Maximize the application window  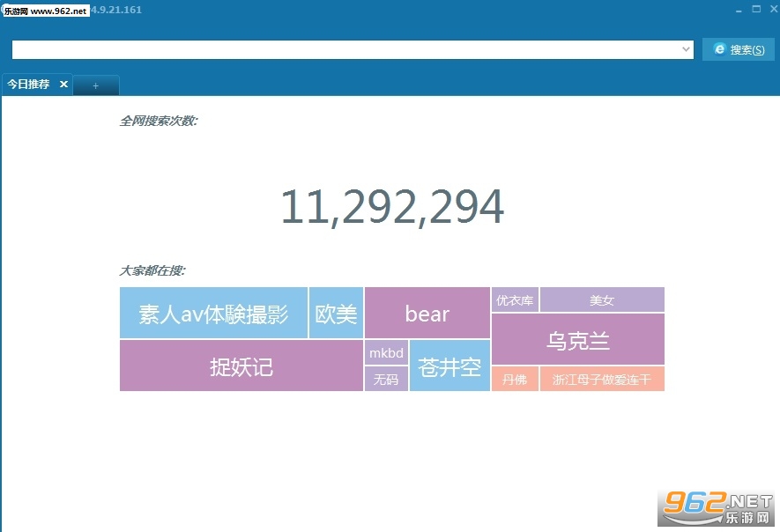coord(756,9)
